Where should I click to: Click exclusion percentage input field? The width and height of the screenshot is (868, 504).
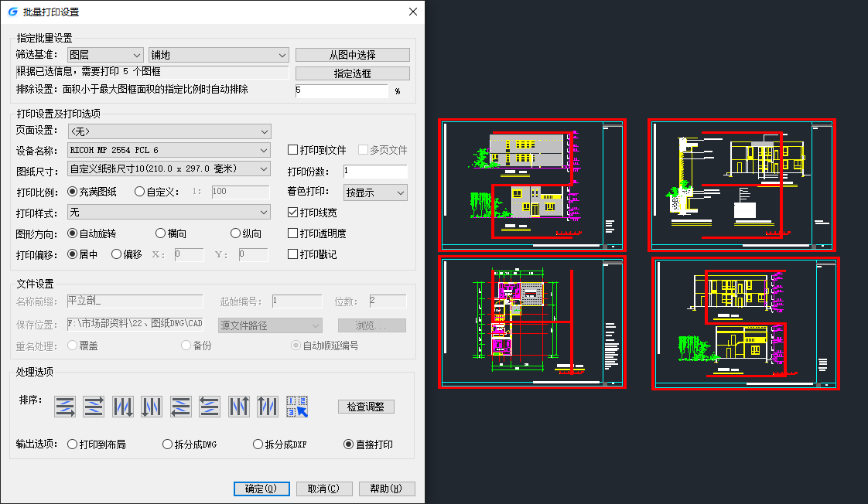[342, 90]
